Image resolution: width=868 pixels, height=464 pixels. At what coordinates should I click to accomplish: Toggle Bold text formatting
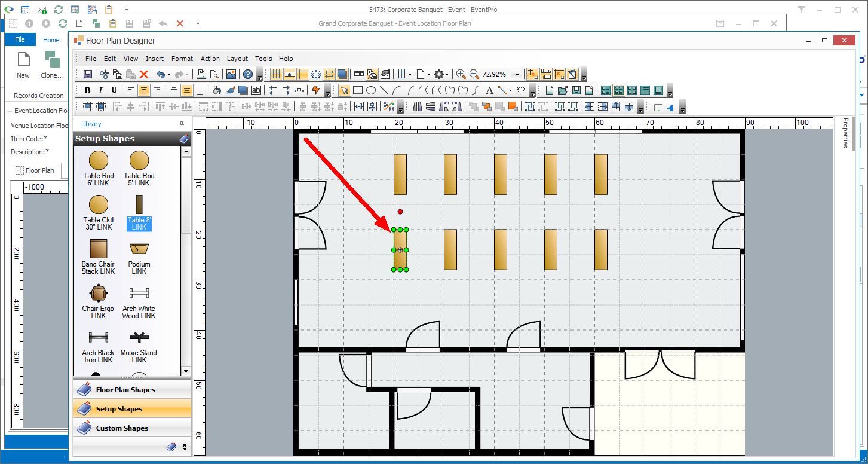click(88, 90)
